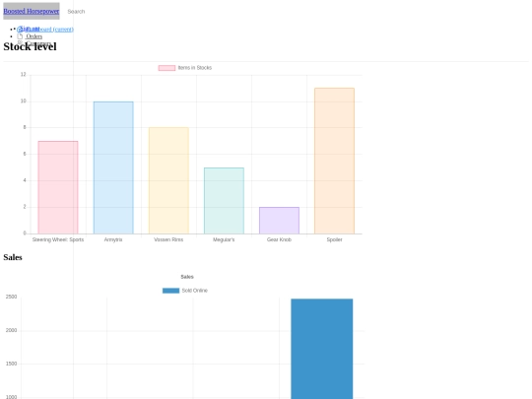Select the Spoiler orange bar
532x399 pixels.
tap(335, 161)
